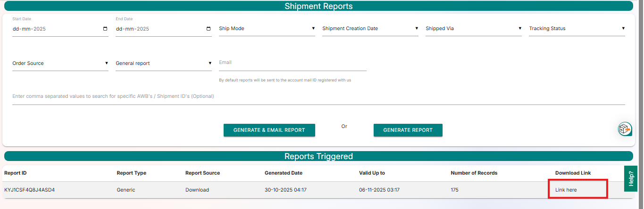Open the 'Link here' download link
Screen dimensions: 644x209
click(566, 190)
